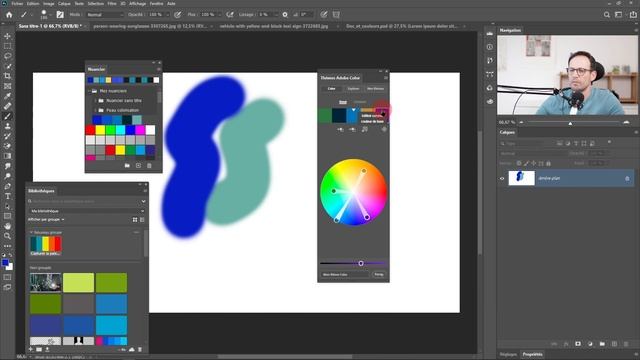Screen dimensions: 640x360
Task: Select the Clone Stamp tool
Action: [7, 126]
